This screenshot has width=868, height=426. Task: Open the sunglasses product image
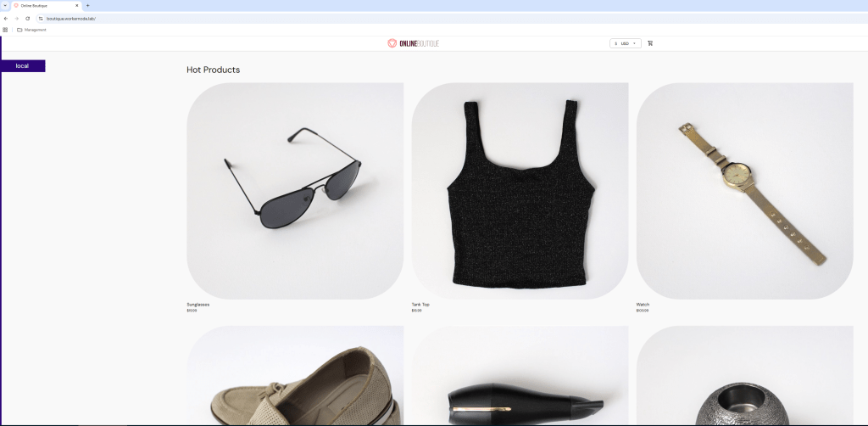[294, 191]
